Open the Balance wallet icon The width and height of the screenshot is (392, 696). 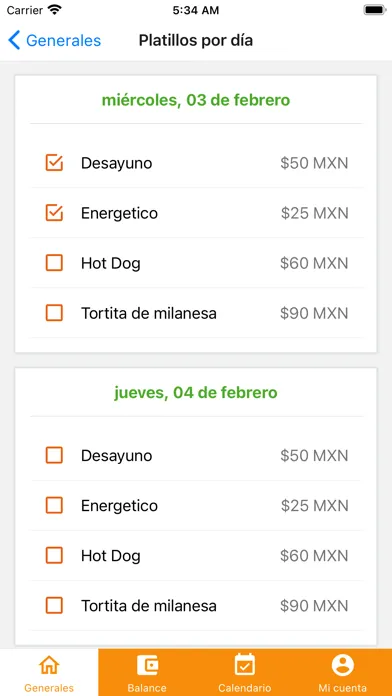pyautogui.click(x=147, y=665)
